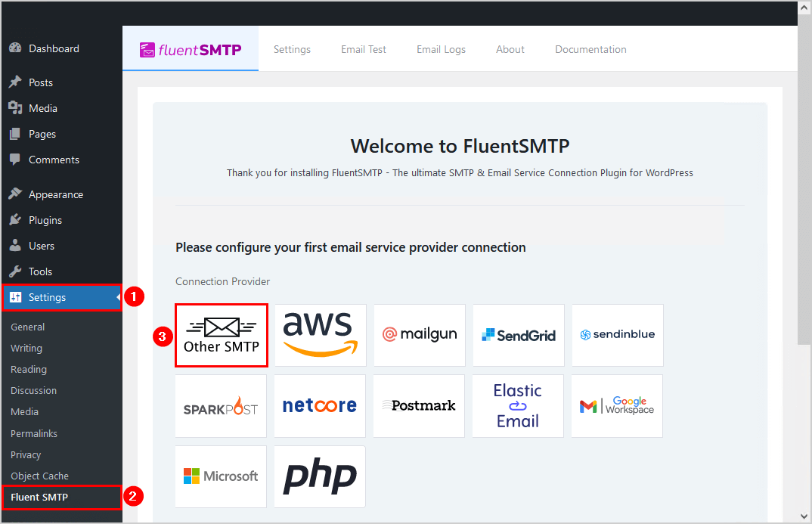
Task: Click the Posts pushpin icon
Action: (15, 82)
